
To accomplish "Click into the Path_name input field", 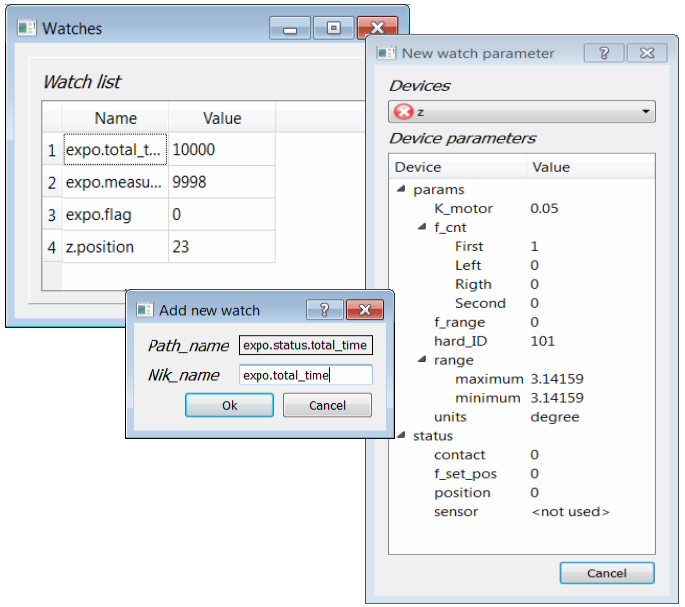I will pos(306,346).
